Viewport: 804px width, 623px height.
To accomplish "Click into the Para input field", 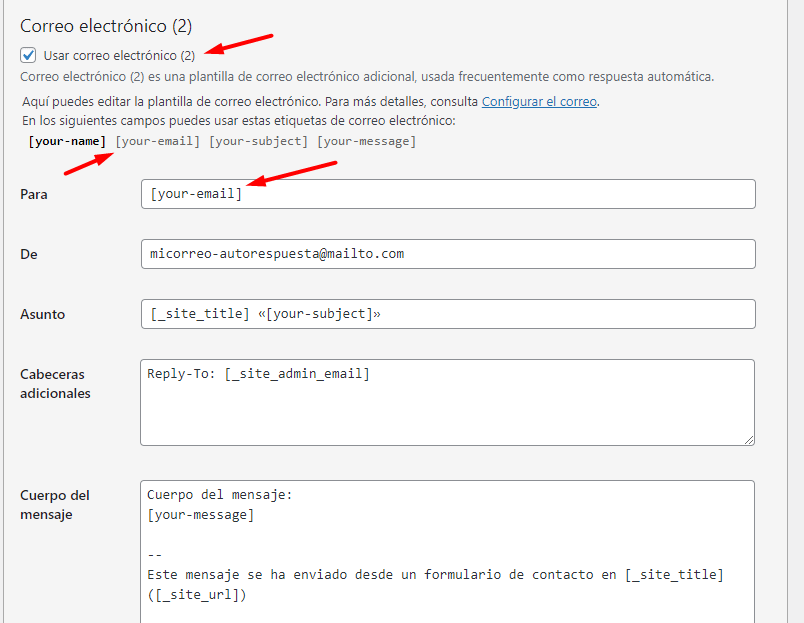I will pyautogui.click(x=448, y=194).
